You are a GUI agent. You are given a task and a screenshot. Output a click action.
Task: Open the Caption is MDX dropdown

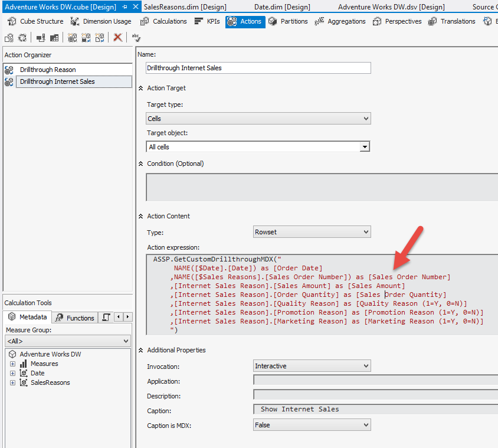[x=312, y=425]
